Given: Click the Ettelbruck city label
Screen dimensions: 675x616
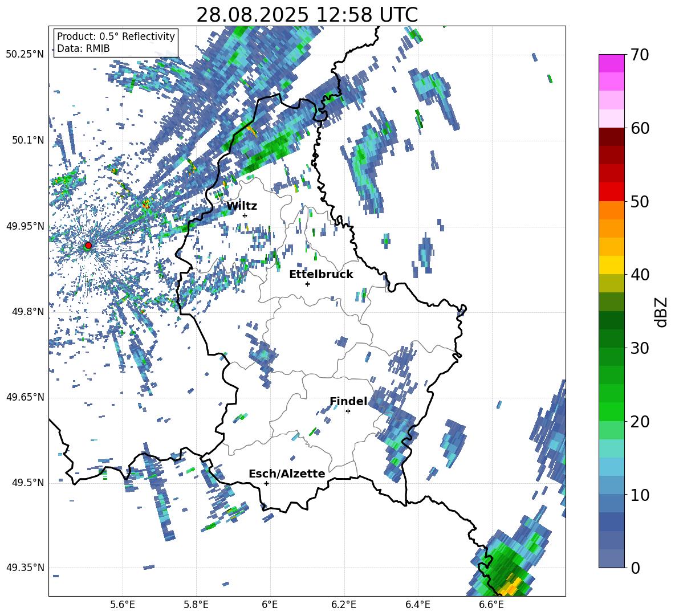Looking at the screenshot, I should pyautogui.click(x=321, y=275).
